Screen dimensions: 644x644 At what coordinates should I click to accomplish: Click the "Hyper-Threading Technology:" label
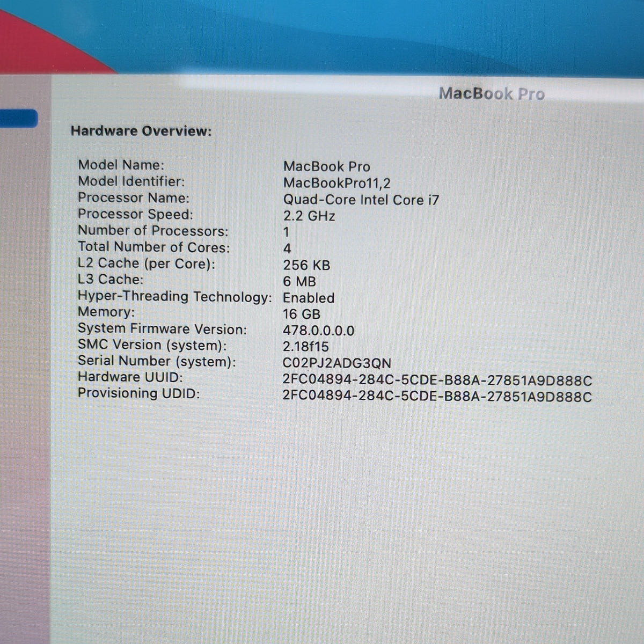tap(175, 296)
